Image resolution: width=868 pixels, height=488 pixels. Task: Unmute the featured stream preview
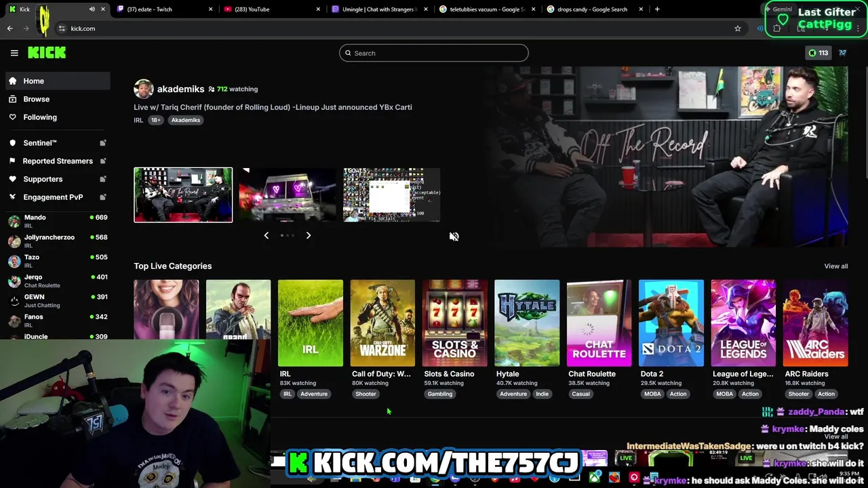pyautogui.click(x=454, y=237)
